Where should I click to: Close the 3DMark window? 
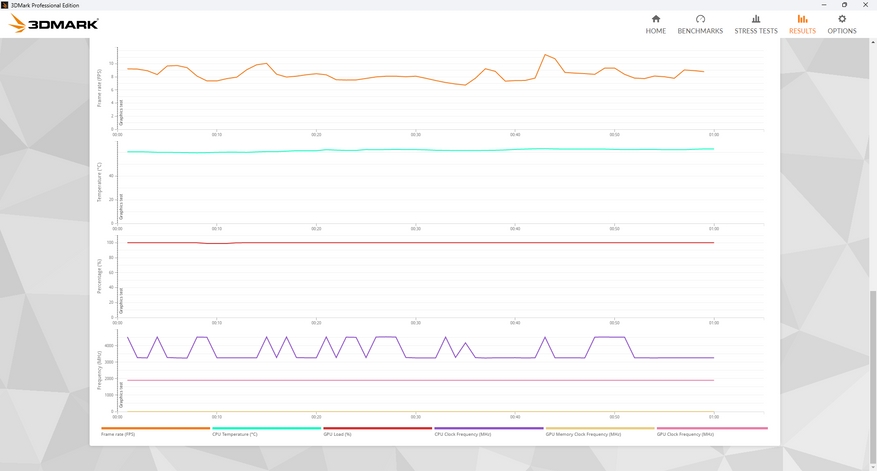(x=865, y=5)
